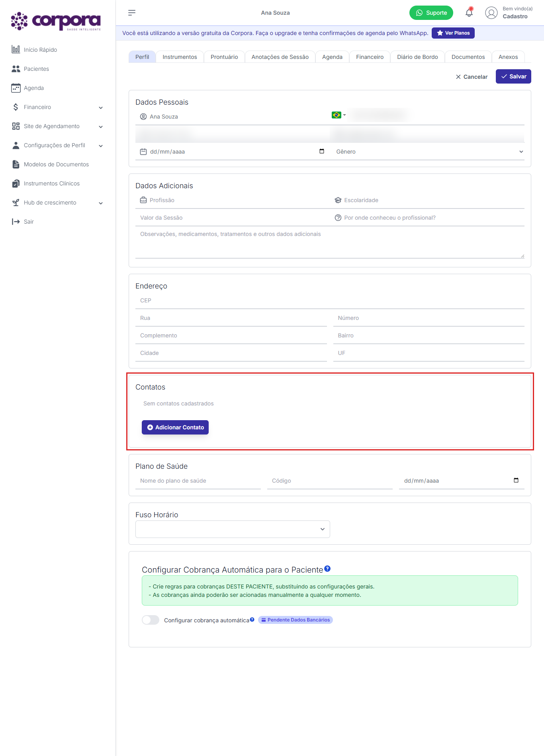Open Início Rápido chart icon
This screenshot has width=544, height=756.
click(x=16, y=49)
